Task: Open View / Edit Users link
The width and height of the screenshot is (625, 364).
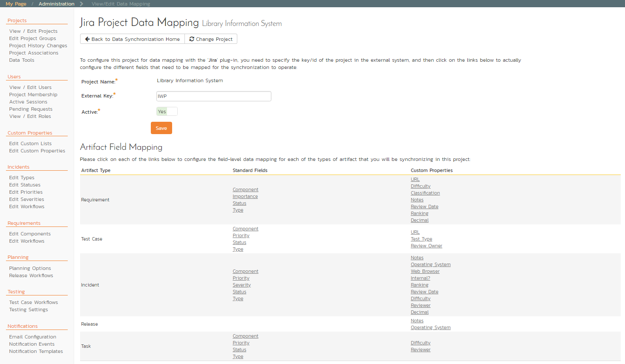Action: [30, 87]
